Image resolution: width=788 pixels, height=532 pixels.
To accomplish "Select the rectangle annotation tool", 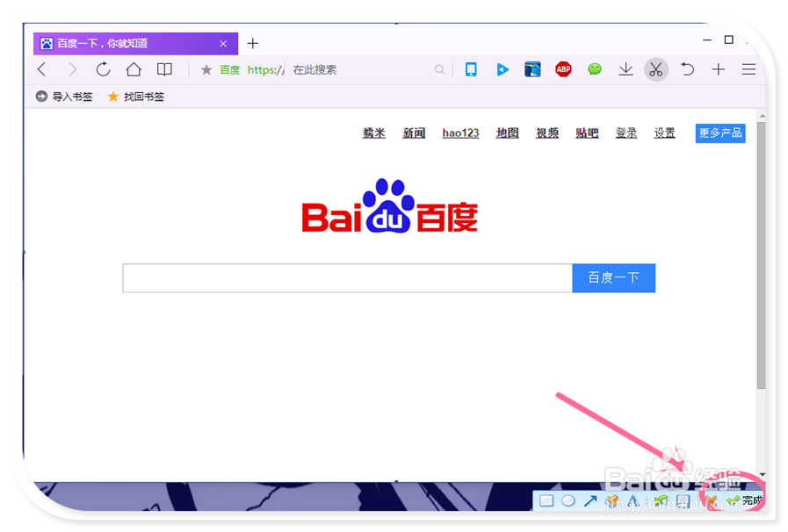I will (x=546, y=500).
